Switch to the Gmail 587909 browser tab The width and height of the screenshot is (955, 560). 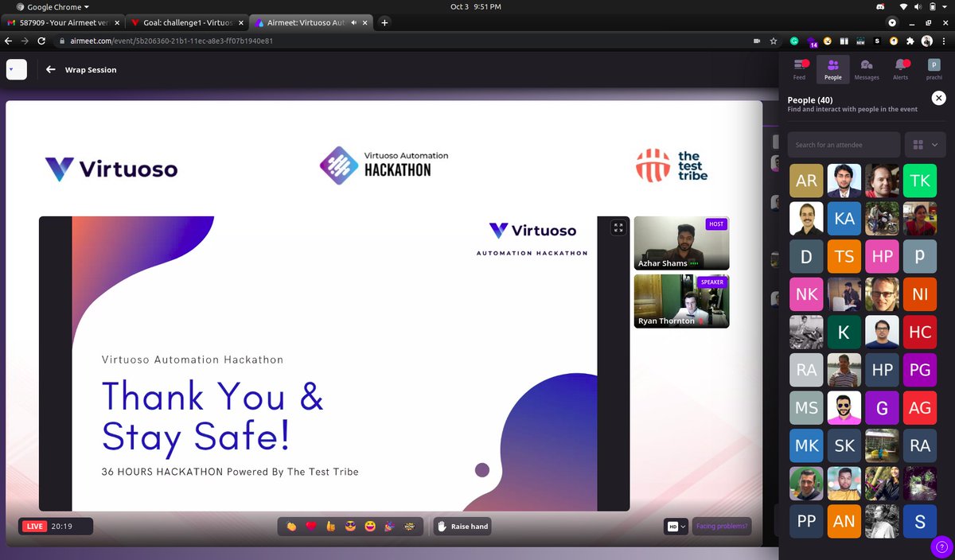click(62, 23)
